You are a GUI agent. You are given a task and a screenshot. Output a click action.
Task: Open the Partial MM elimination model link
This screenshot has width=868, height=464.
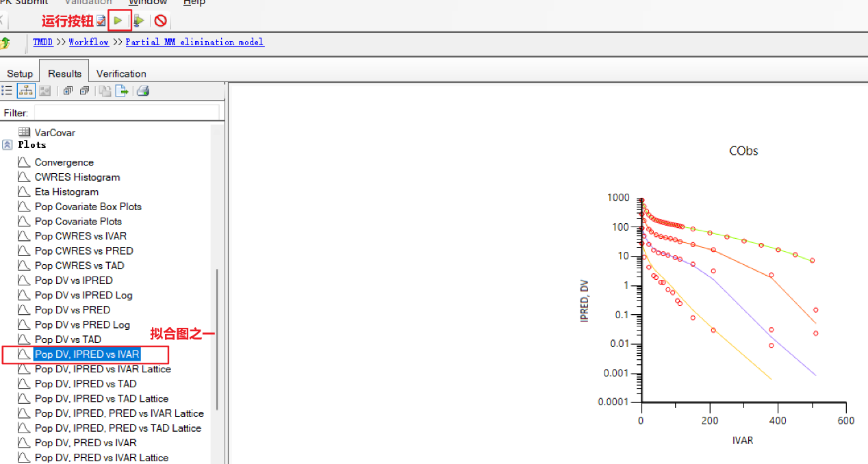[195, 42]
